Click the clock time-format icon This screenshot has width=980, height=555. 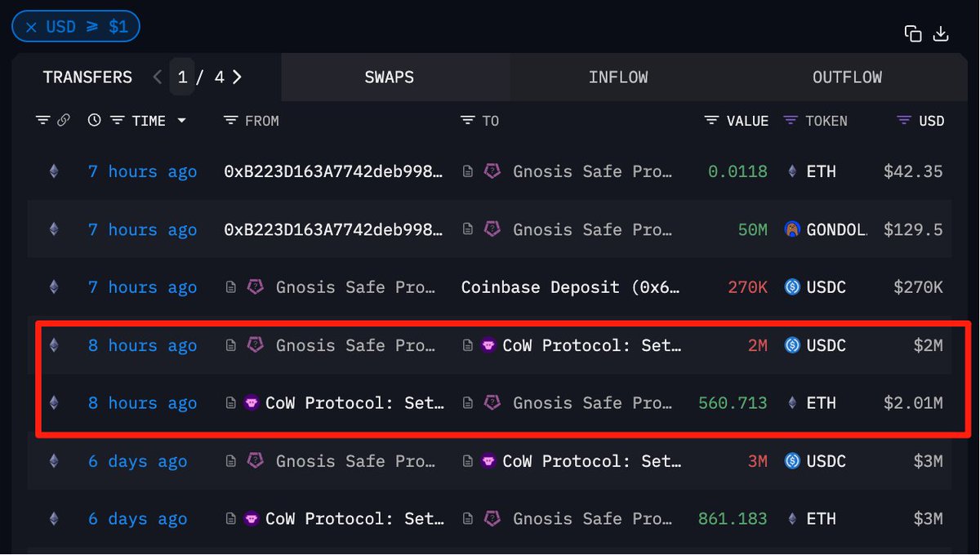tap(95, 121)
